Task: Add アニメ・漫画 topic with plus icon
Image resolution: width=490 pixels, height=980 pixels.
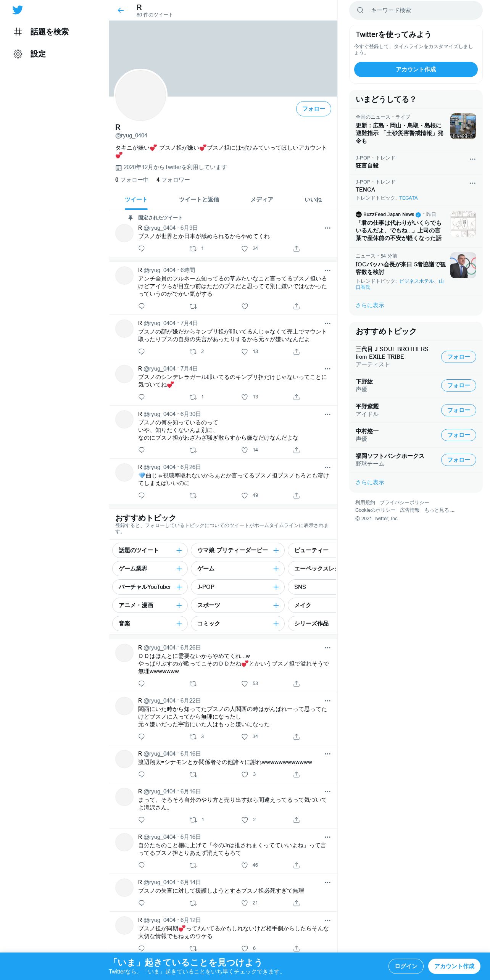Action: pos(179,605)
